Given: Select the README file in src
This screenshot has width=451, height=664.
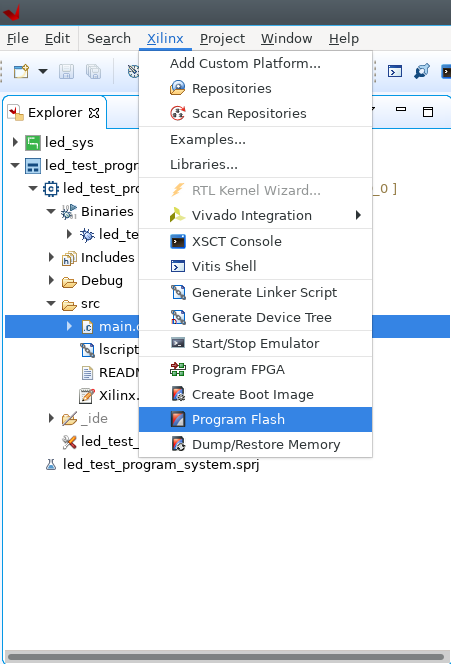Looking at the screenshot, I should (x=118, y=372).
